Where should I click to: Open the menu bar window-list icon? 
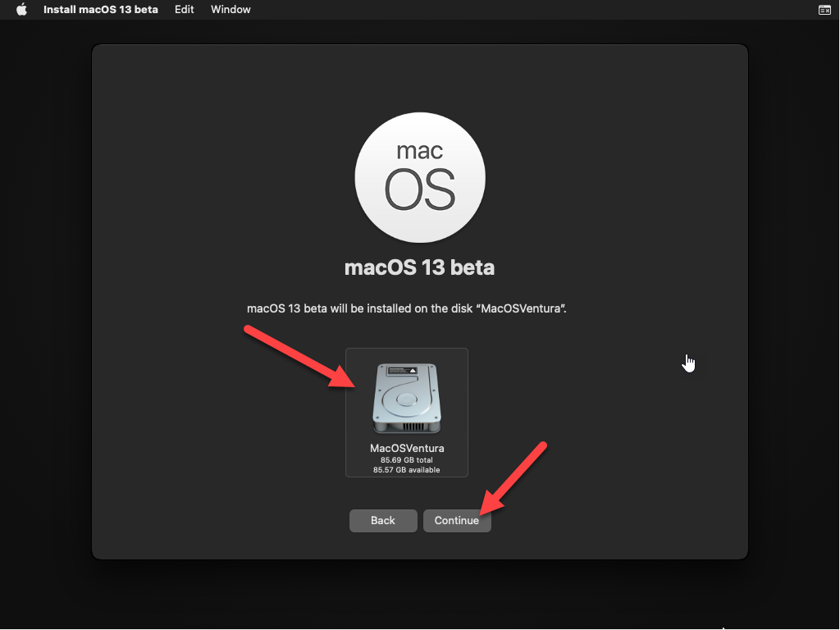pos(824,10)
